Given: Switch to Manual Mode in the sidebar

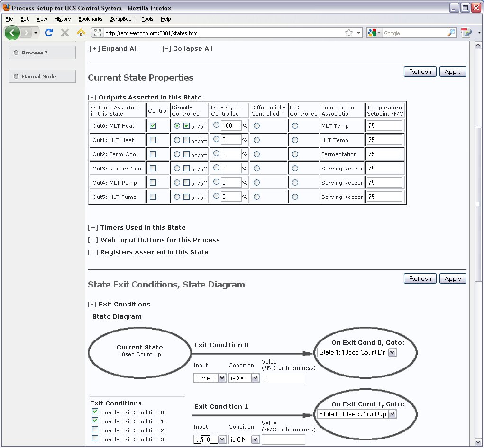Looking at the screenshot, I should [x=42, y=76].
